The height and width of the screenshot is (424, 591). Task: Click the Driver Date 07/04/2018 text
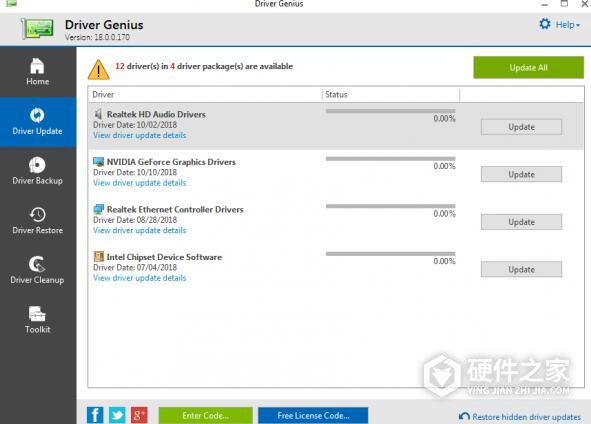pyautogui.click(x=135, y=267)
